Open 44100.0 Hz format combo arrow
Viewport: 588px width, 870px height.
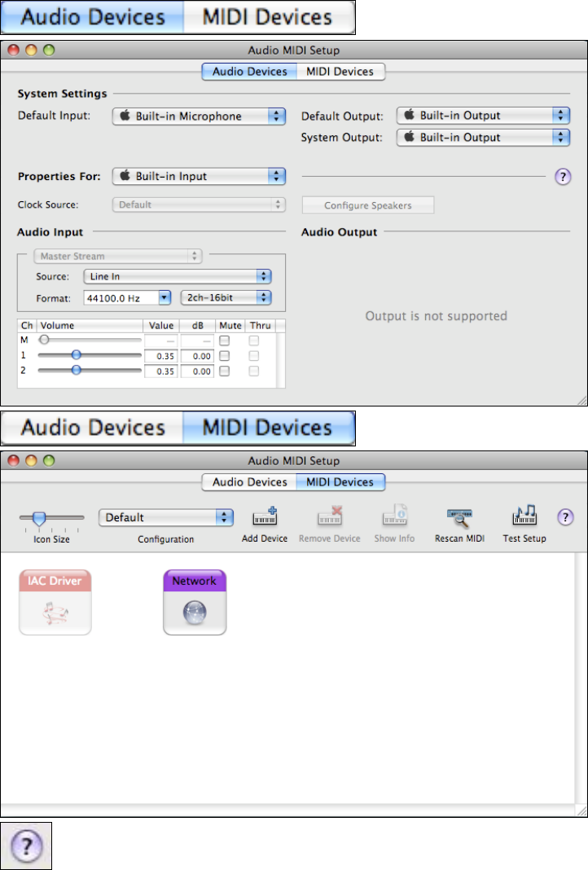(165, 298)
